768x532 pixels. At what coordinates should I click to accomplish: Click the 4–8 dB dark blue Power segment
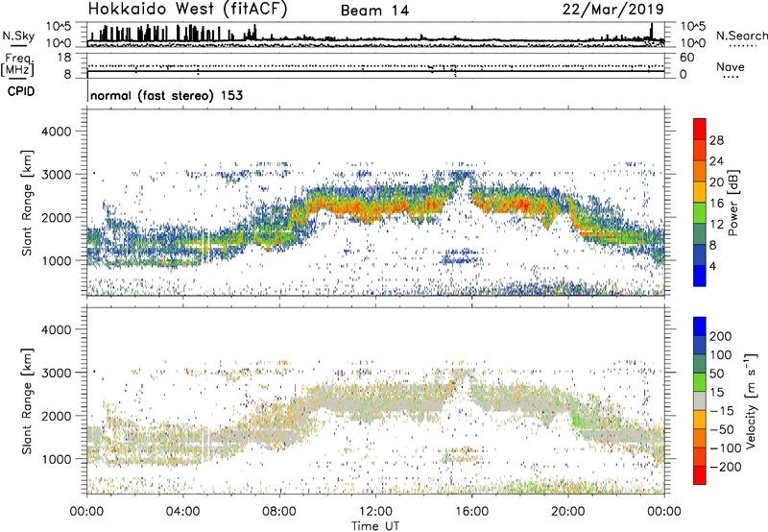[700, 254]
